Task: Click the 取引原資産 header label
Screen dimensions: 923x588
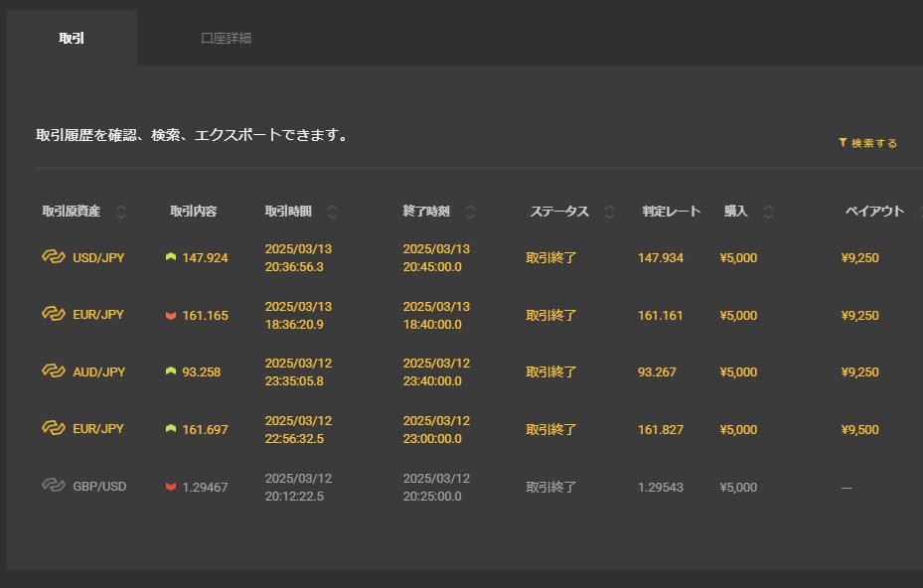Action: click(72, 212)
